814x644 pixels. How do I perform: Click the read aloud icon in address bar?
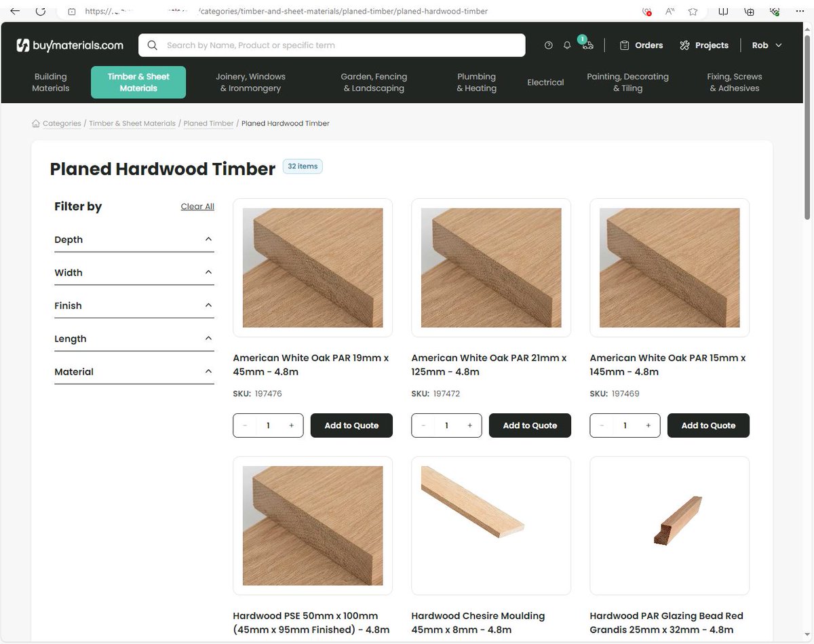pyautogui.click(x=670, y=11)
